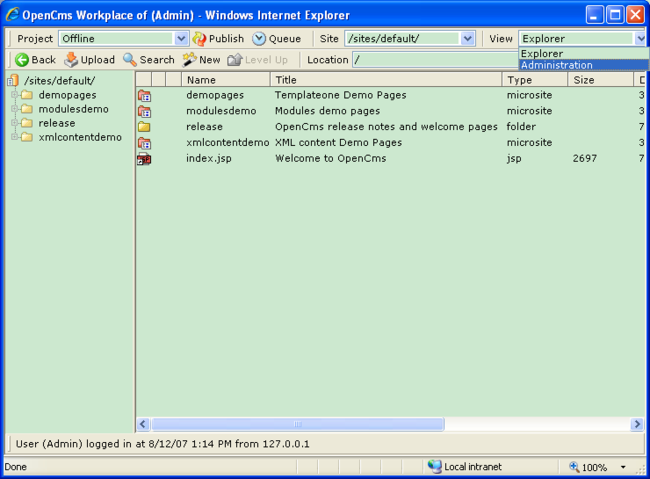Click the xmlcontentdemo folder icon in tree

pyautogui.click(x=27, y=137)
